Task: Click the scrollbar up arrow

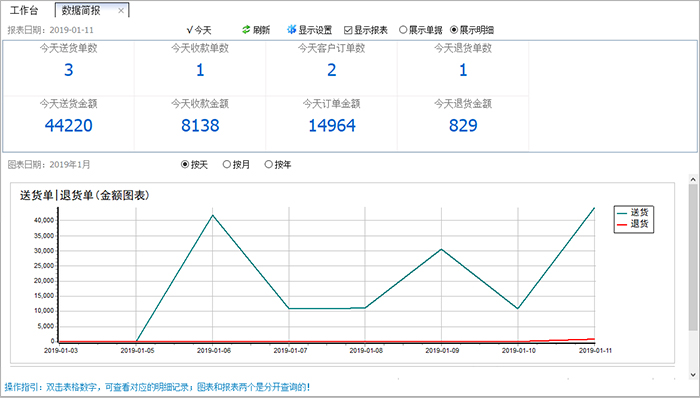Action: (x=693, y=179)
